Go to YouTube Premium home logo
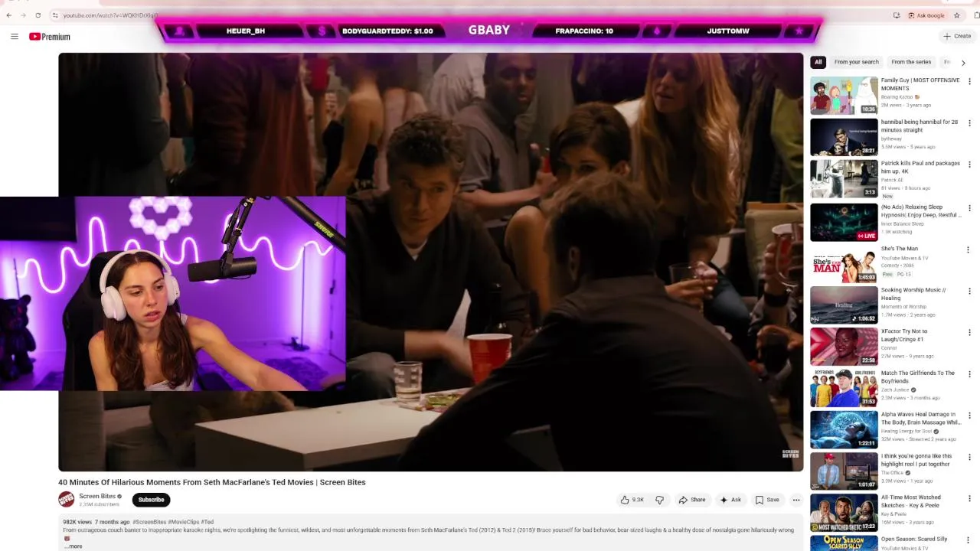Image resolution: width=980 pixels, height=551 pixels. click(x=50, y=37)
